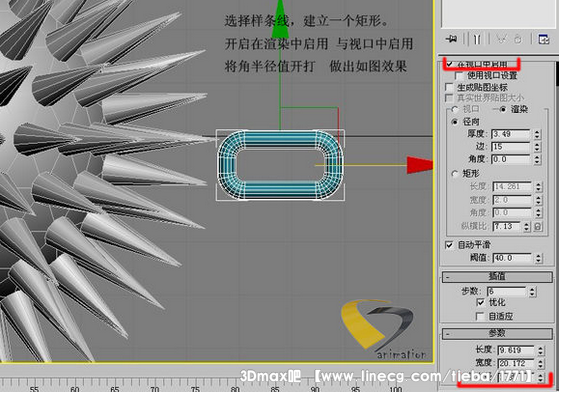The image size is (561, 393).
Task: Click the 步数 spinner arrows
Action: (532, 292)
